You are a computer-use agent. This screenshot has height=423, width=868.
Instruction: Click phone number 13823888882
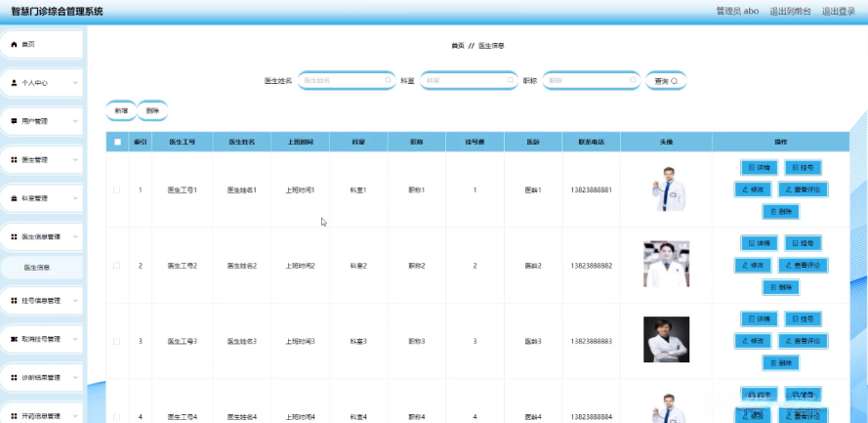[592, 266]
